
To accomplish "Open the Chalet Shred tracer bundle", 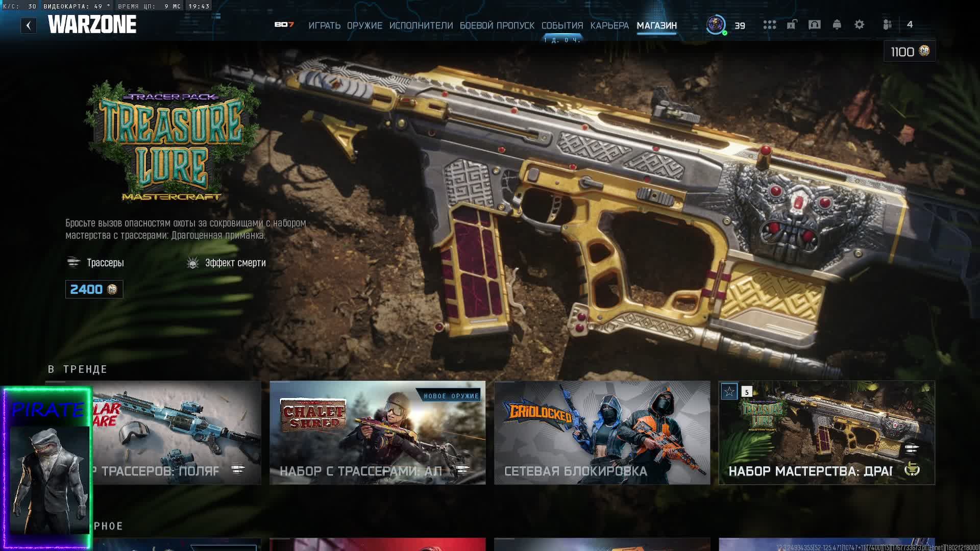I will pyautogui.click(x=377, y=433).
